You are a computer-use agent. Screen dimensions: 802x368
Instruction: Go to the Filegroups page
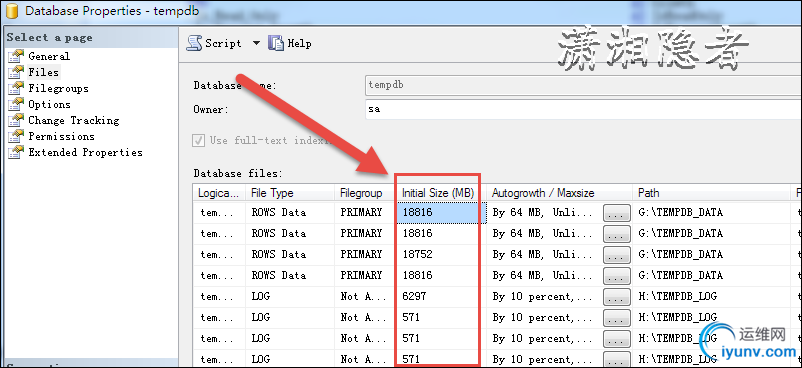(58, 89)
